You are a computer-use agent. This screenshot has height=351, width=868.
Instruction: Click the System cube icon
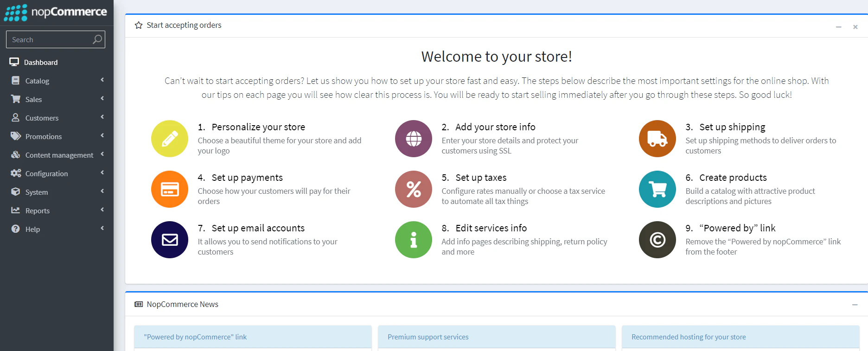click(x=16, y=191)
